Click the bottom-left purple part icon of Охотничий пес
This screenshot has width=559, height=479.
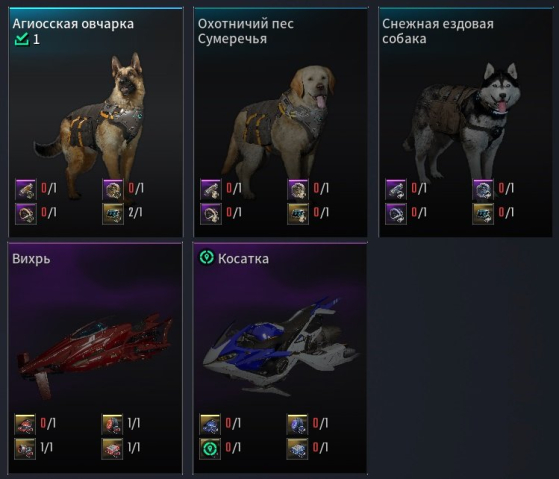pos(211,214)
